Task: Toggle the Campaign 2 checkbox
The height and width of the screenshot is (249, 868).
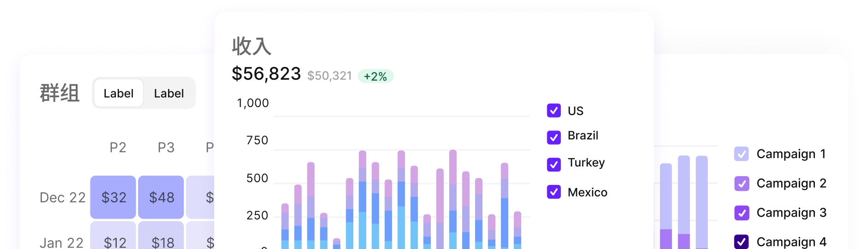Action: [x=741, y=184]
